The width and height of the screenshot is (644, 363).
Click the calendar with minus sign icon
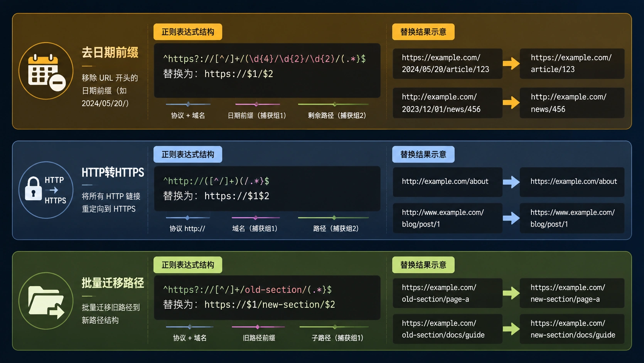[46, 71]
